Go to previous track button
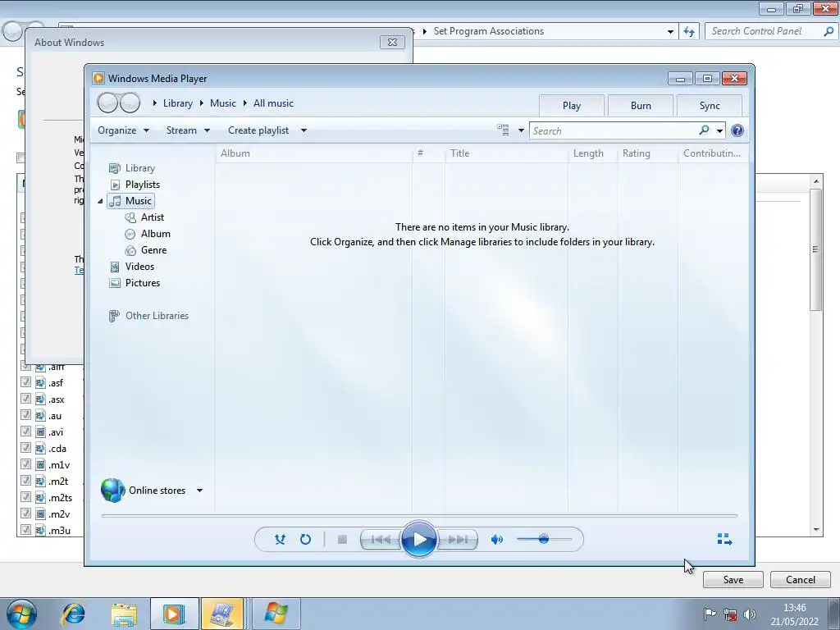 (381, 540)
